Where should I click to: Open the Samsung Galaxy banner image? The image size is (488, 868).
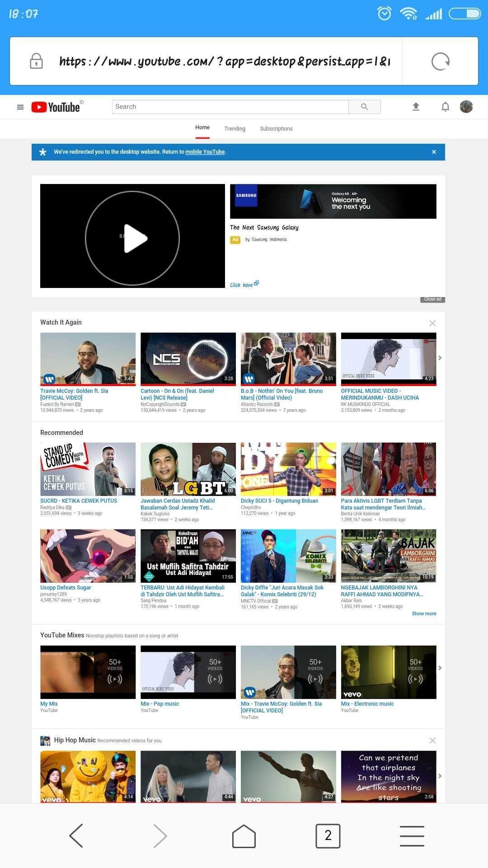click(x=333, y=201)
